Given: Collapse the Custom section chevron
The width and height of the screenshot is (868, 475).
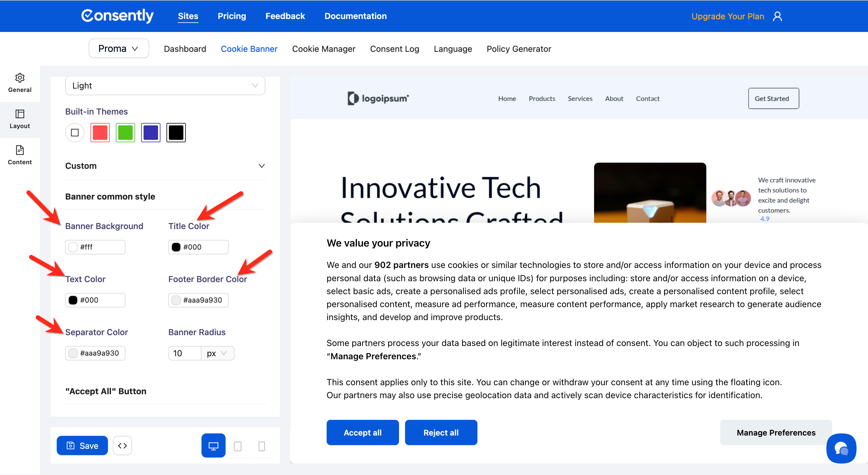Looking at the screenshot, I should [x=261, y=166].
